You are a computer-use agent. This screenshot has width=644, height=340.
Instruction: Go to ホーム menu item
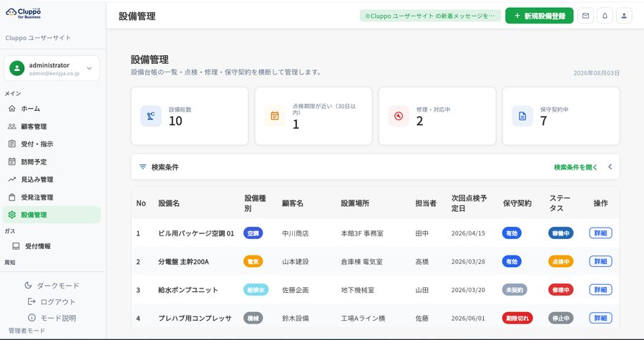52,108
